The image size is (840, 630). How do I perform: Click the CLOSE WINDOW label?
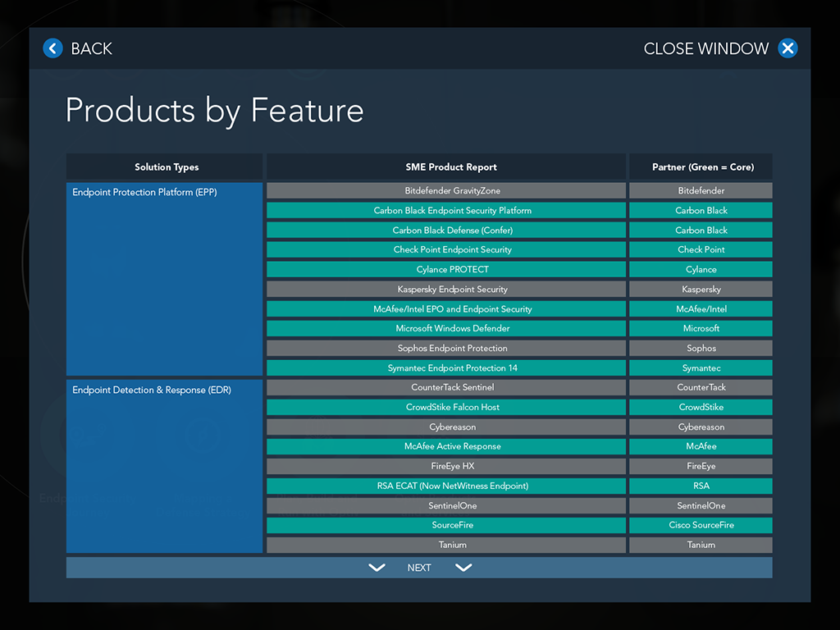(x=706, y=48)
